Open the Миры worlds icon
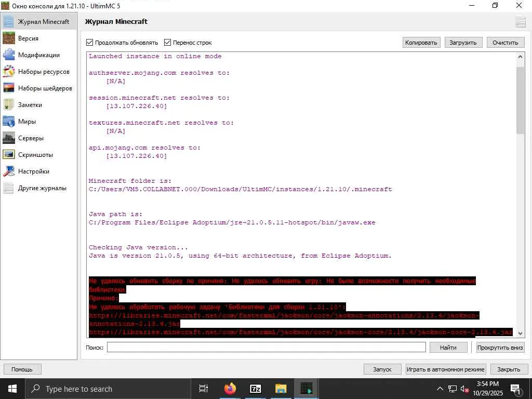The width and height of the screenshot is (532, 399). pos(9,122)
